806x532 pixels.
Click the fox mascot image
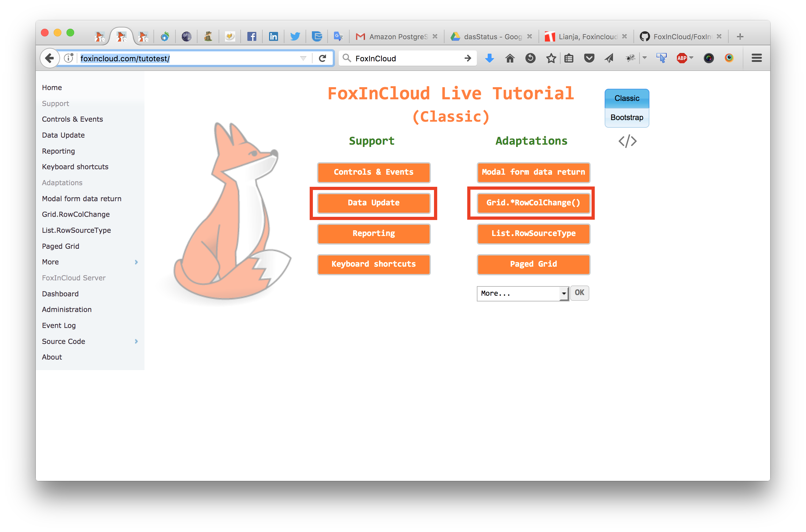click(232, 211)
